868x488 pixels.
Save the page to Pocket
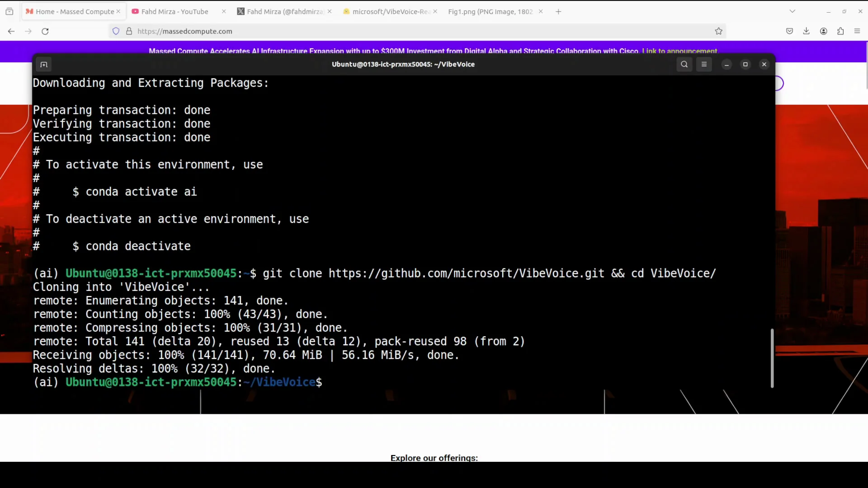[x=790, y=31]
